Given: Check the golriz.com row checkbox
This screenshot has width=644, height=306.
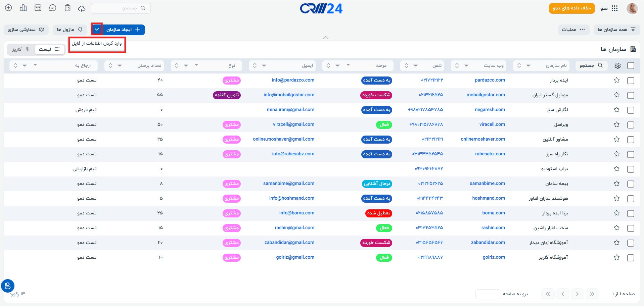Looking at the screenshot, I should tap(631, 258).
